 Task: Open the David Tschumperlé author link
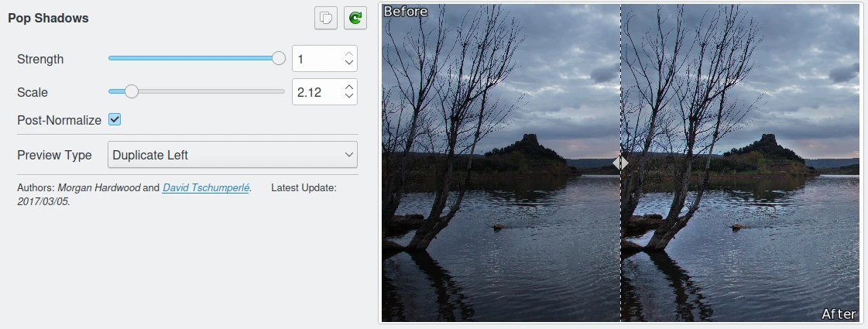point(205,188)
